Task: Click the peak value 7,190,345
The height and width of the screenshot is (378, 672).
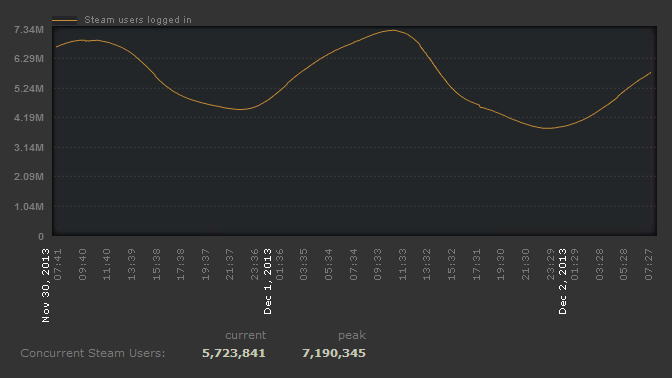Action: pyautogui.click(x=334, y=353)
